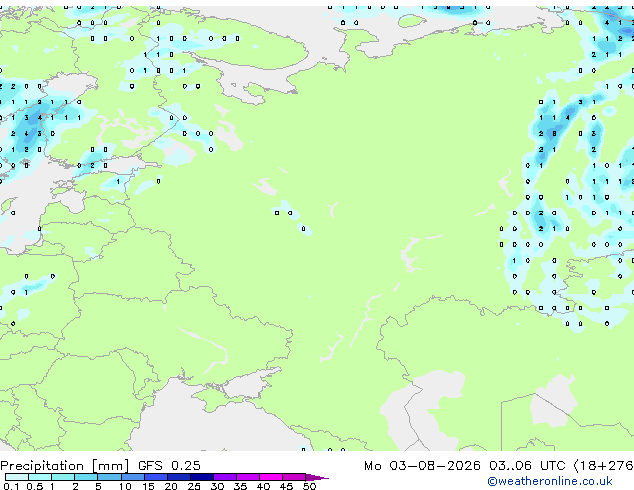Click the 03..06 UTC time label

click(527, 466)
